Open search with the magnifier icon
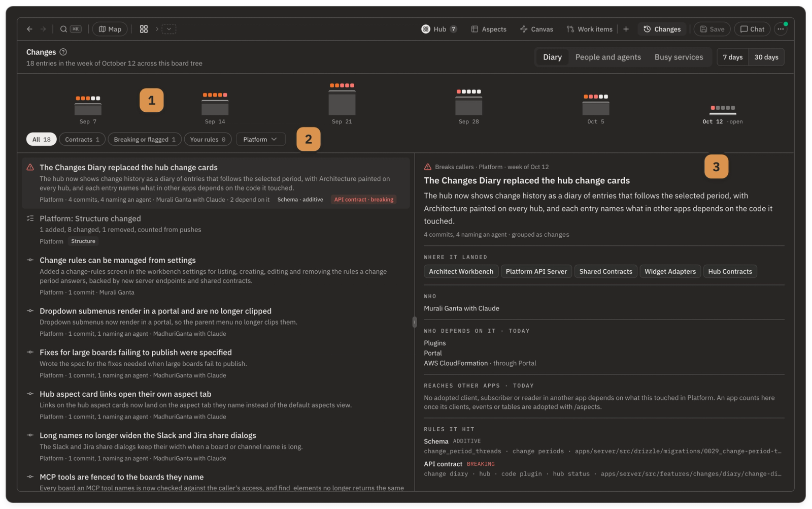The width and height of the screenshot is (812, 509). coord(64,29)
